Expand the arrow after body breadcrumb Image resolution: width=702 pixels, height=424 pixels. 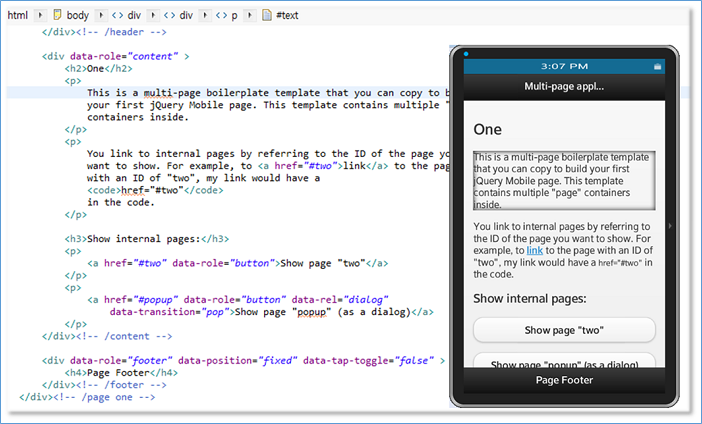(100, 16)
